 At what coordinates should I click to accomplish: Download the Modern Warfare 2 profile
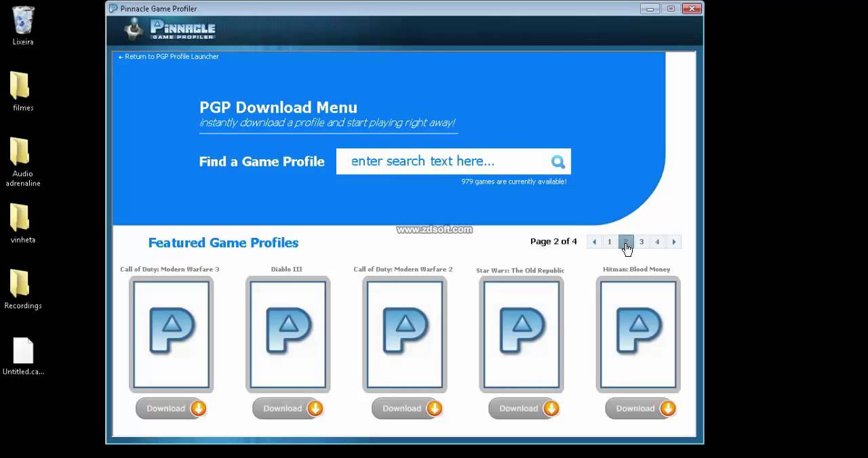(408, 409)
